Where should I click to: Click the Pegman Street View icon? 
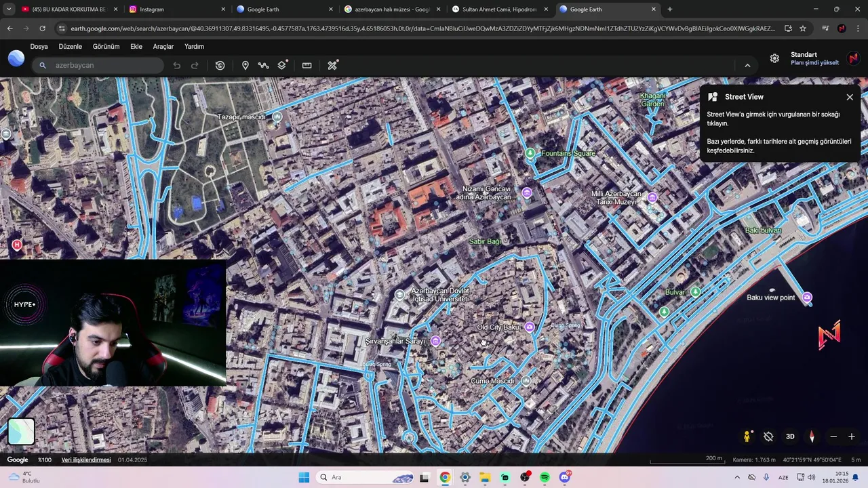pyautogui.click(x=747, y=436)
